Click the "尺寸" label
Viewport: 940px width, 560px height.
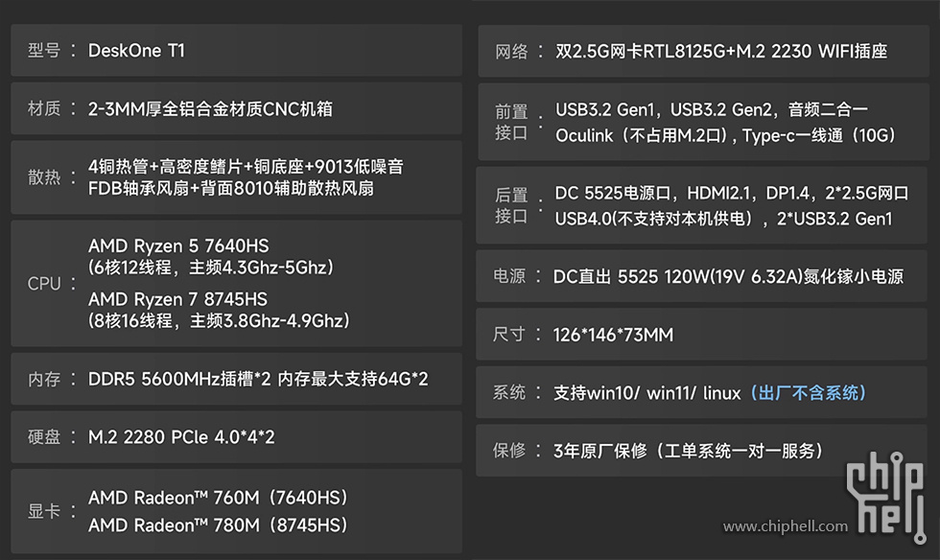509,335
